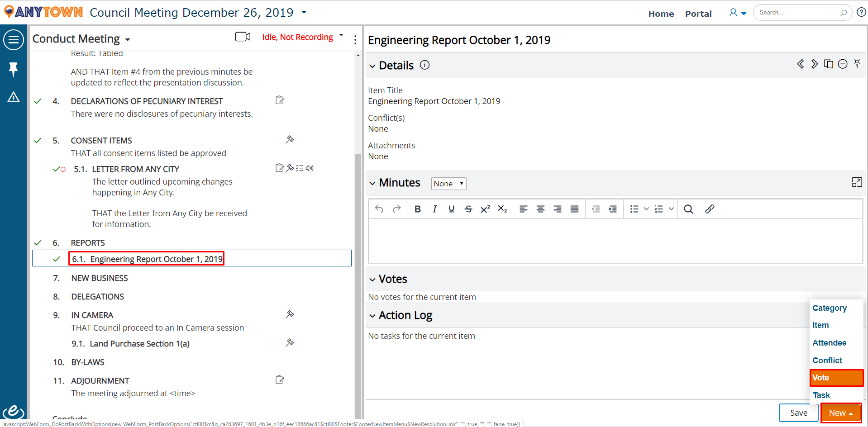Viewport: 868px width, 427px height.
Task: Click the Save button
Action: click(x=798, y=413)
